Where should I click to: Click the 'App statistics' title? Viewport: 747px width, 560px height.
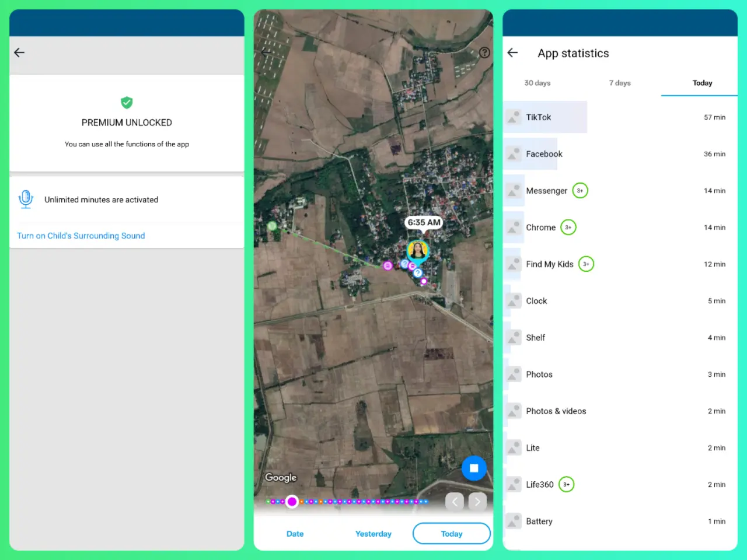coord(573,53)
